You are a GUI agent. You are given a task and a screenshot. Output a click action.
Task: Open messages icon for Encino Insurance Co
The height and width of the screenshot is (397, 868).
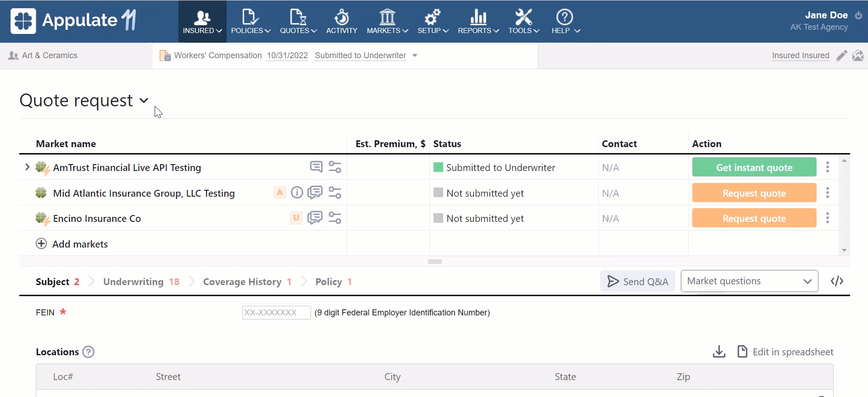[x=315, y=218]
